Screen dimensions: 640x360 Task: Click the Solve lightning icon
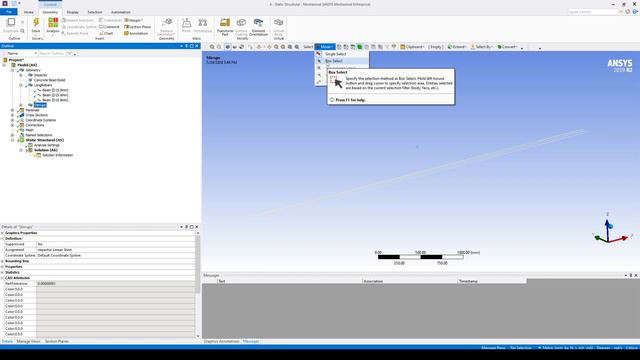36,23
